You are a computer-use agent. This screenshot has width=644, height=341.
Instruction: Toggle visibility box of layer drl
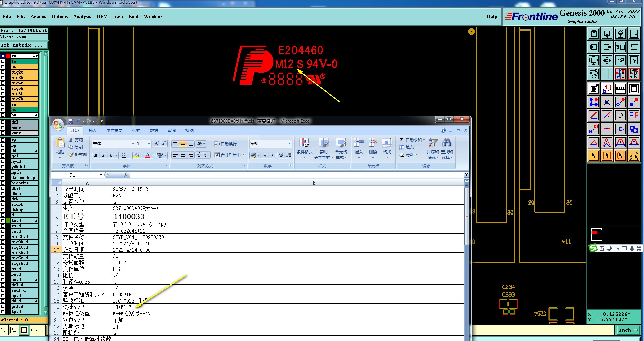pos(3,122)
